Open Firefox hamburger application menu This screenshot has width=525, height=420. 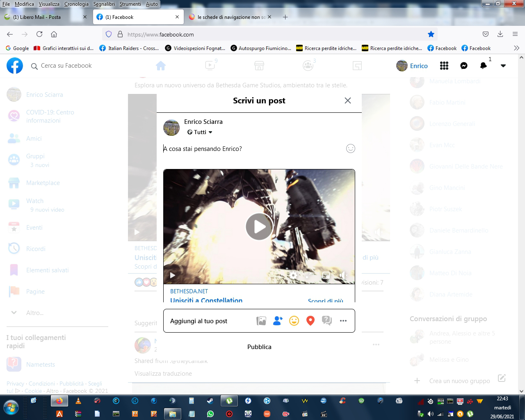click(x=515, y=34)
